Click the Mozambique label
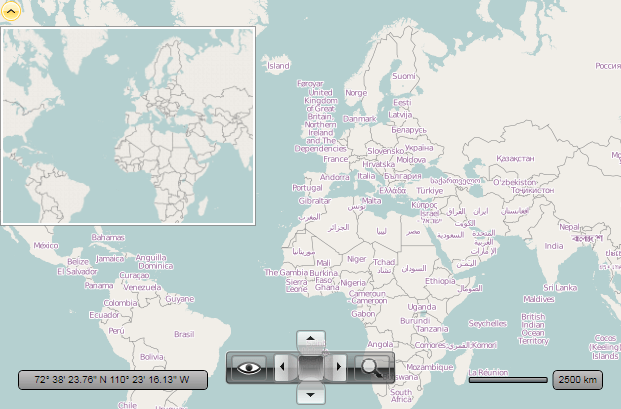Image resolution: width=621 pixels, height=409 pixels. point(430,367)
